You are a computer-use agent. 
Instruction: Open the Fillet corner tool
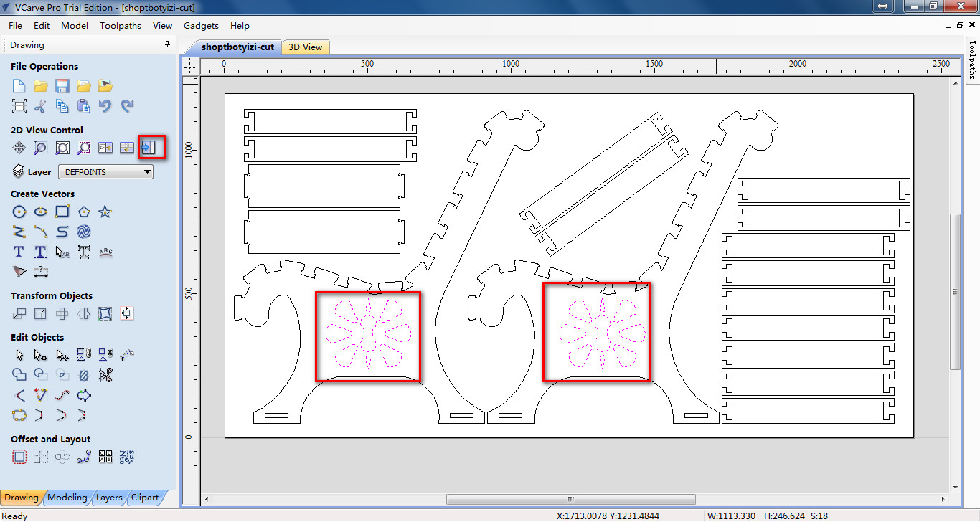pos(19,395)
